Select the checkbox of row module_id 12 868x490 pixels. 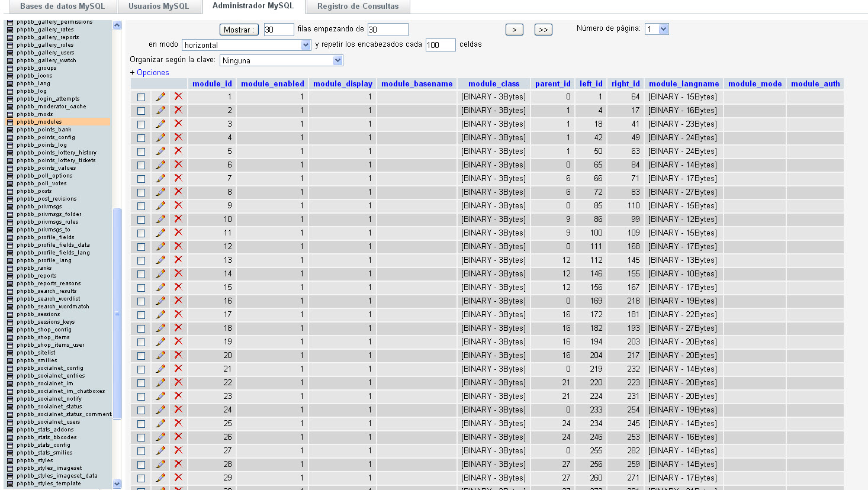click(x=141, y=247)
